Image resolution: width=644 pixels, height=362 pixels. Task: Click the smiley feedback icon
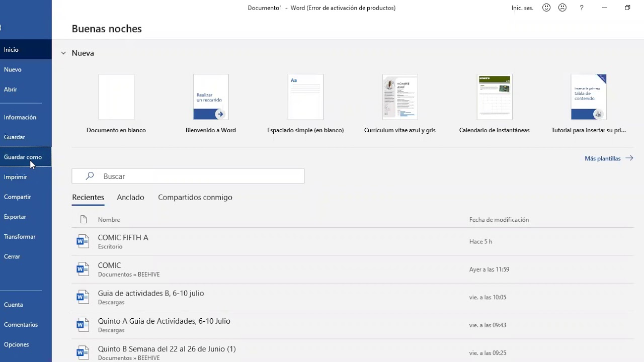[x=546, y=8]
